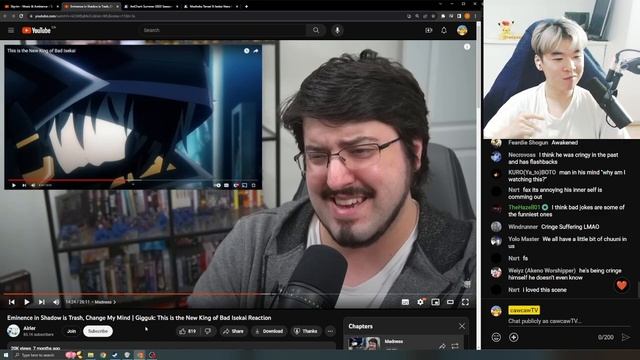Click the Join membership button
640x360 pixels.
71,331
